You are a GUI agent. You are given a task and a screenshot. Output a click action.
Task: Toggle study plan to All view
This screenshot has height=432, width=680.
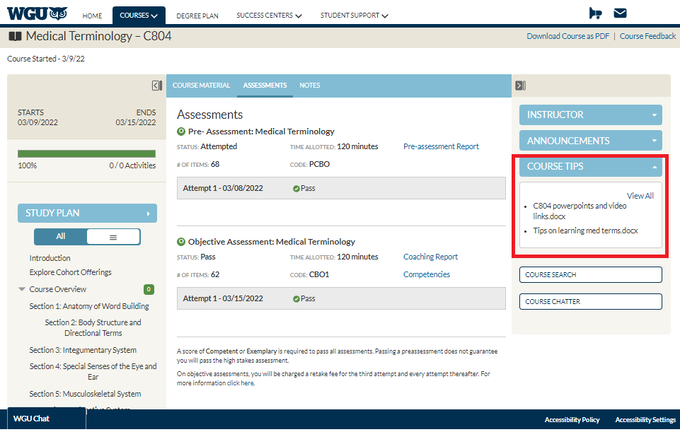(60, 237)
